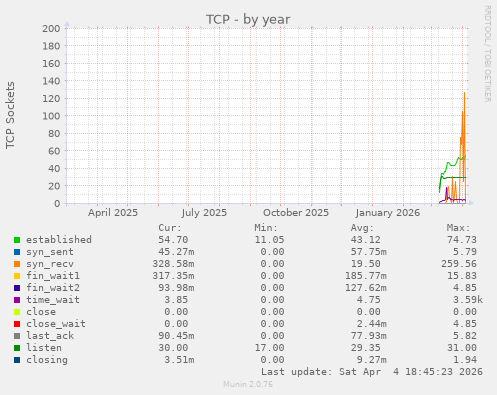Click the 'last_ack' legend label
Image resolution: width=497 pixels, height=395 pixels.
(x=50, y=336)
